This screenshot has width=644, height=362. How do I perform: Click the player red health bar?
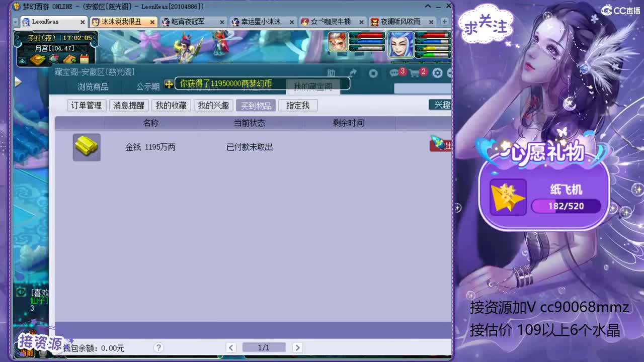tap(433, 35)
